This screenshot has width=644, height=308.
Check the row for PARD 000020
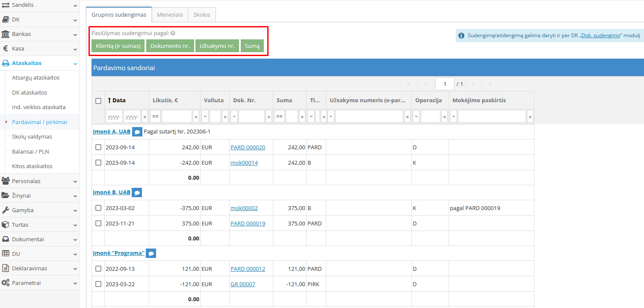coord(98,147)
